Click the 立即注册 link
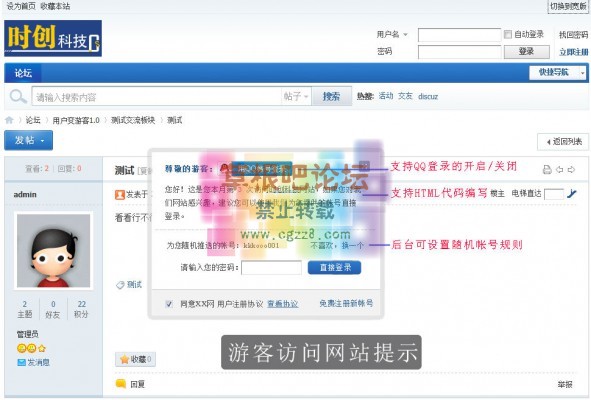The image size is (591, 400). coord(574,52)
